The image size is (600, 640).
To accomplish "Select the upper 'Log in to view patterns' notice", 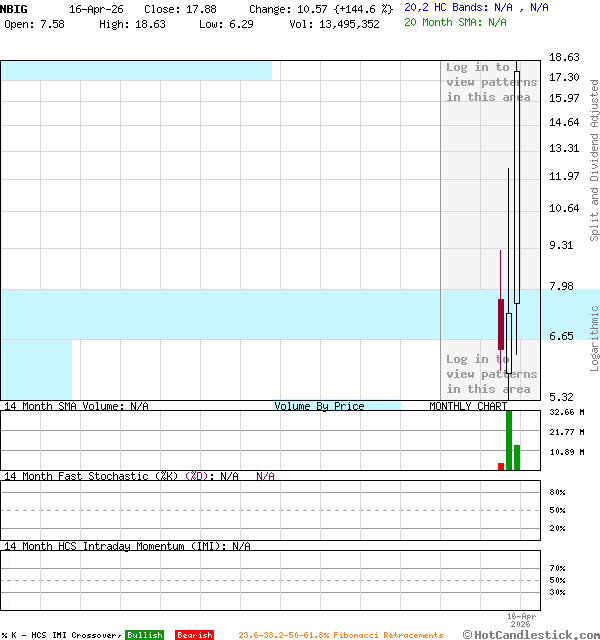I will click(490, 82).
